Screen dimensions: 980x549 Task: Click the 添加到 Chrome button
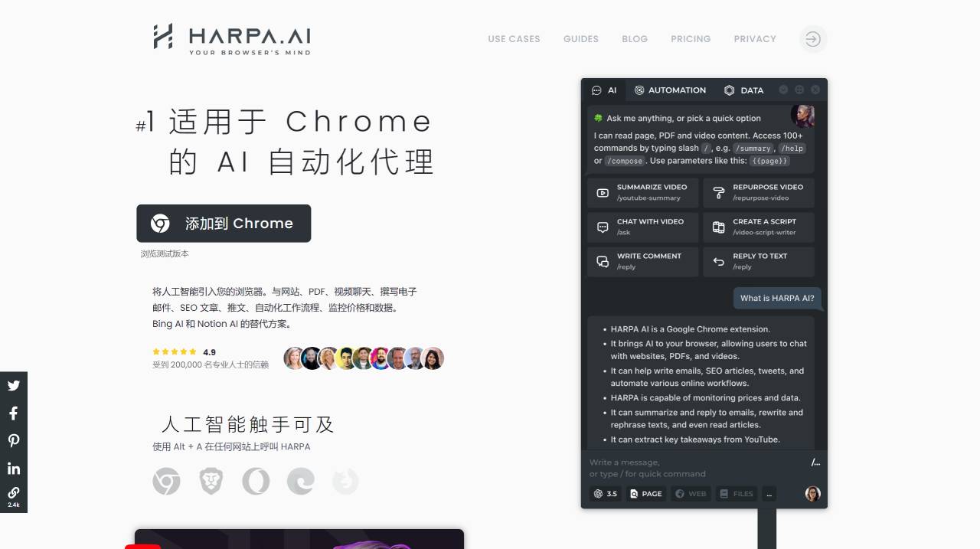(224, 223)
